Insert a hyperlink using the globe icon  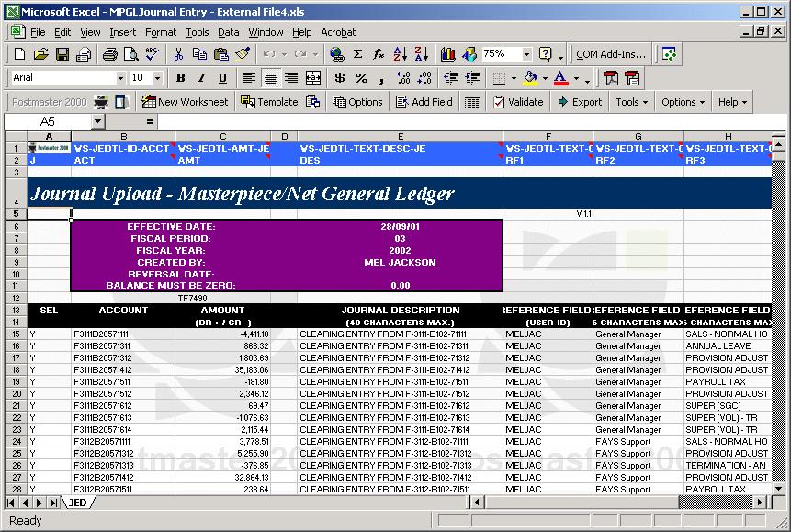tap(336, 54)
